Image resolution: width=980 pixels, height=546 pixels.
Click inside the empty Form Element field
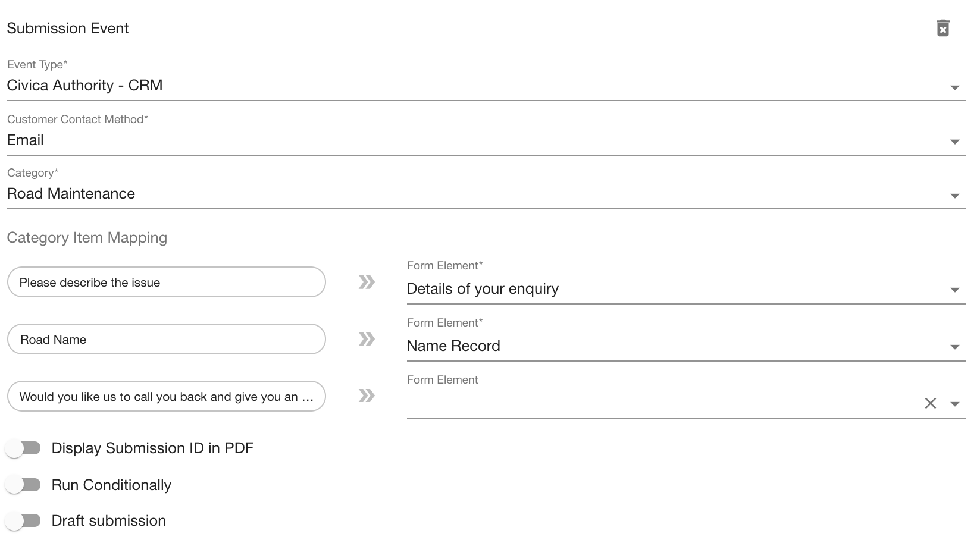(655, 403)
